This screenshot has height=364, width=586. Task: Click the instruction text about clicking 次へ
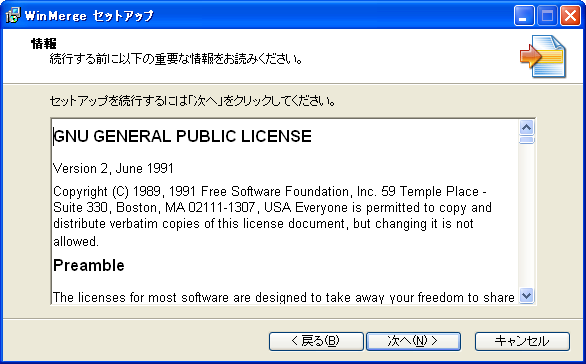[x=192, y=101]
